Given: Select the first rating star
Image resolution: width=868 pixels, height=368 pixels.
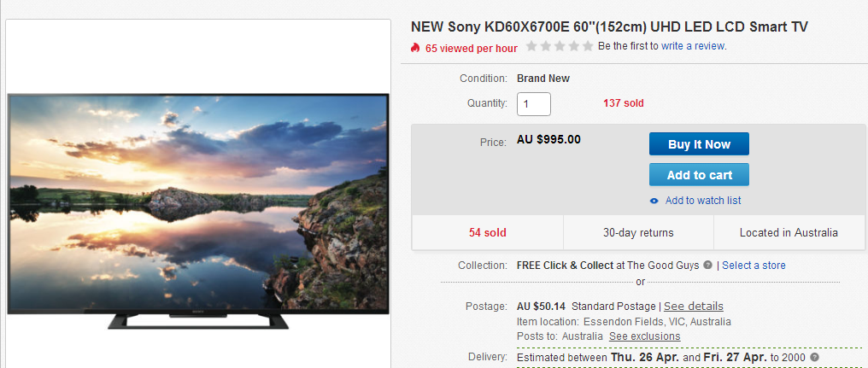Looking at the screenshot, I should click(531, 46).
